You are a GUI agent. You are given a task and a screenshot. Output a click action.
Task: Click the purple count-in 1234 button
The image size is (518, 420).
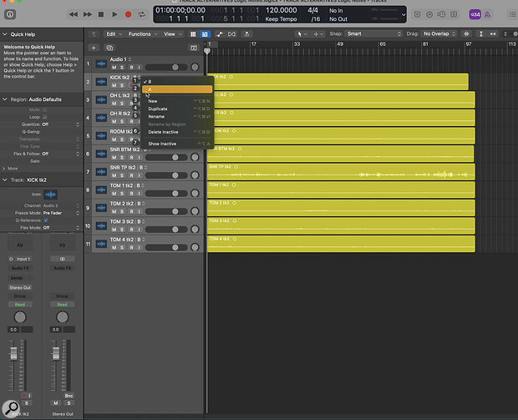475,14
